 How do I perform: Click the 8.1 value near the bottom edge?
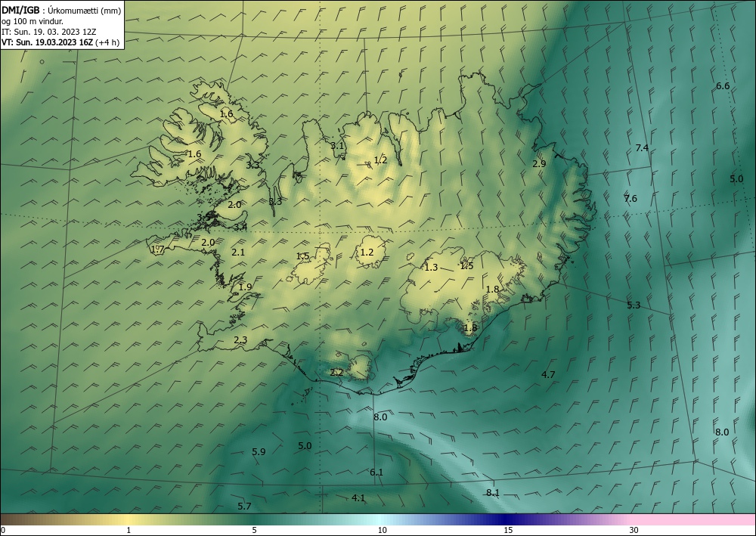493,493
